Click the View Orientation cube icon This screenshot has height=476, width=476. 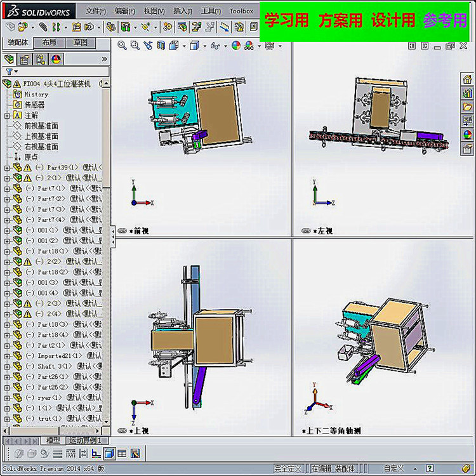174,46
